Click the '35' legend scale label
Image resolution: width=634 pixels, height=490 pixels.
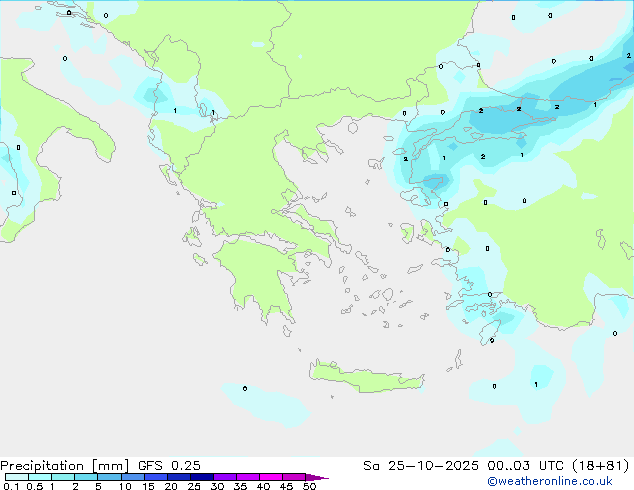240,486
